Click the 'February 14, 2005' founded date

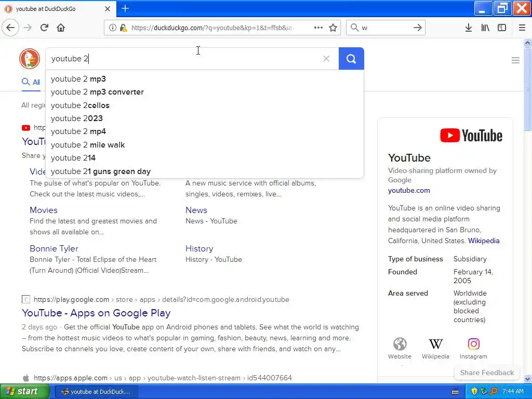click(x=473, y=276)
